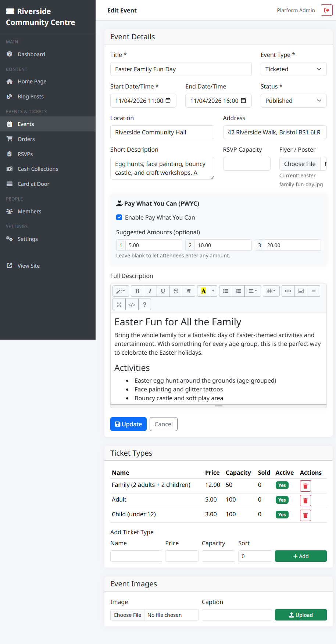Open Cash Collections in sidebar
The width and height of the screenshot is (336, 644).
pos(48,169)
